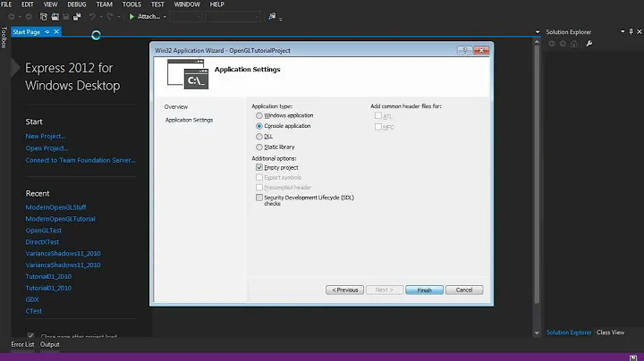Close the Start Page tab
Viewport: 644px width, 361px height.
[56, 31]
